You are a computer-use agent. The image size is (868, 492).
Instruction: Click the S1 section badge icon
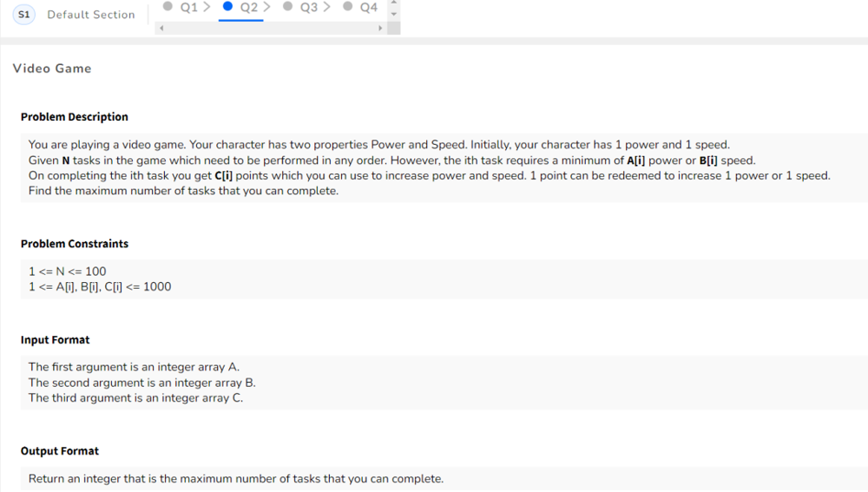coord(23,15)
